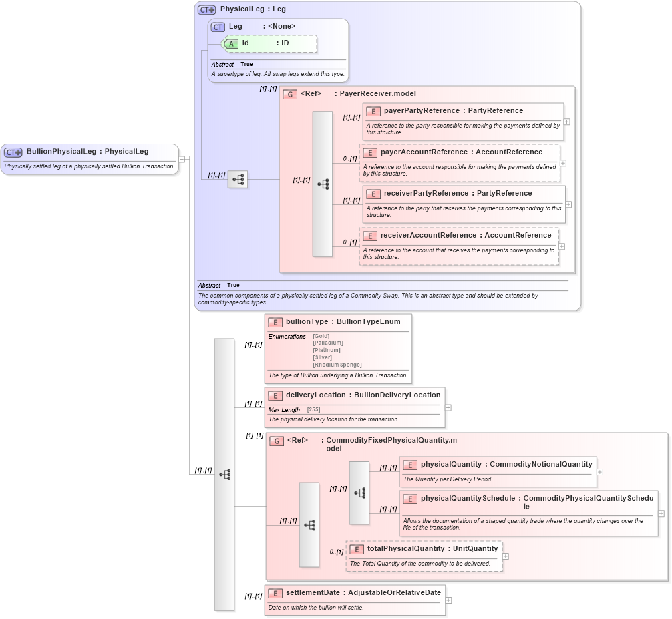Click the CT icon beside Leg : <None>
The width and height of the screenshot is (672, 619).
click(x=218, y=27)
